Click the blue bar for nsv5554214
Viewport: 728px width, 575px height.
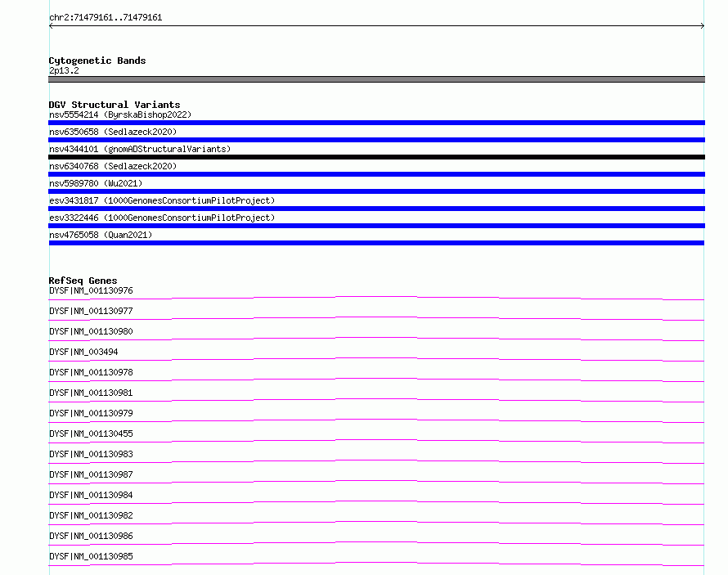[376, 123]
